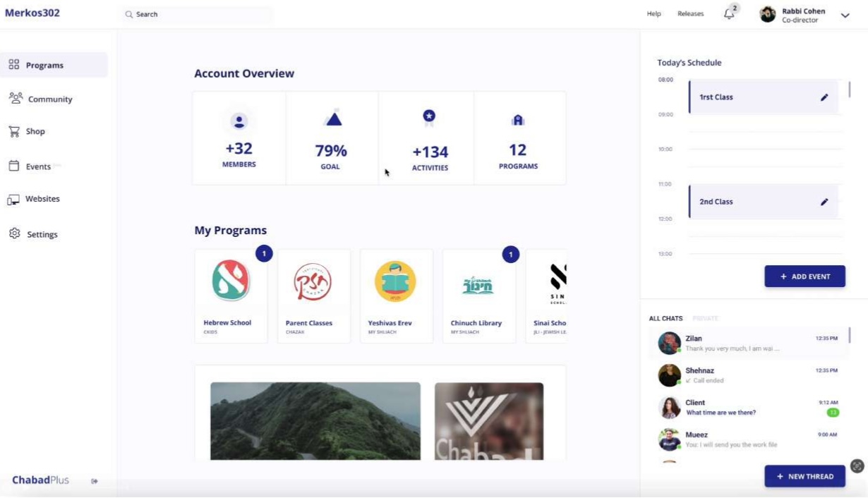Open the Parent Classes program
The width and height of the screenshot is (868, 498).
pyautogui.click(x=313, y=296)
